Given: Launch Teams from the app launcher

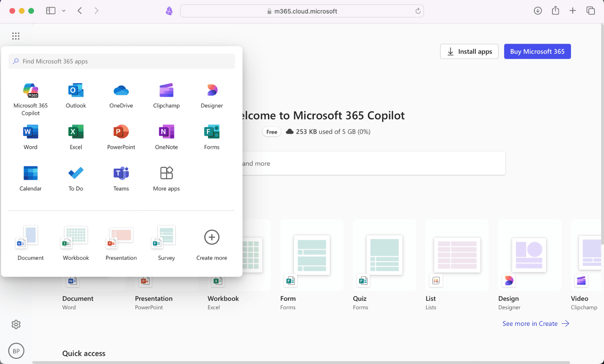Looking at the screenshot, I should coord(121,179).
